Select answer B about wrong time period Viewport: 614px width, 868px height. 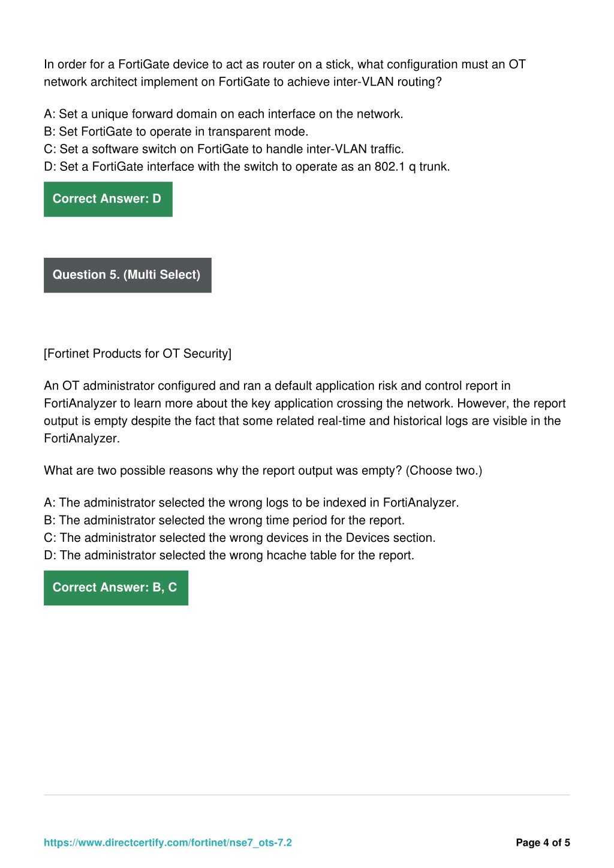[224, 520]
